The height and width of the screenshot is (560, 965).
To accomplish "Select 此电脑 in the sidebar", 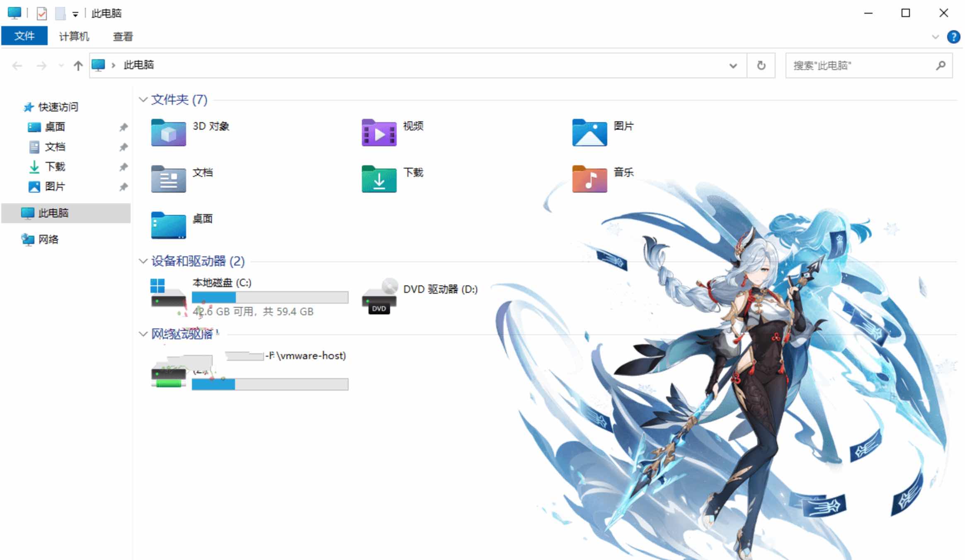I will (66, 213).
